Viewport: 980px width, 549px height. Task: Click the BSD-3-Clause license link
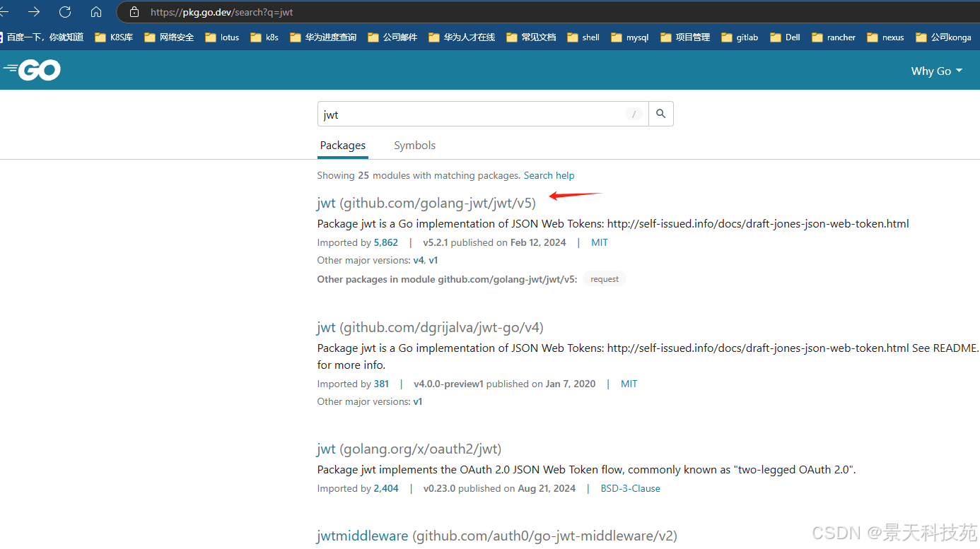(x=630, y=488)
